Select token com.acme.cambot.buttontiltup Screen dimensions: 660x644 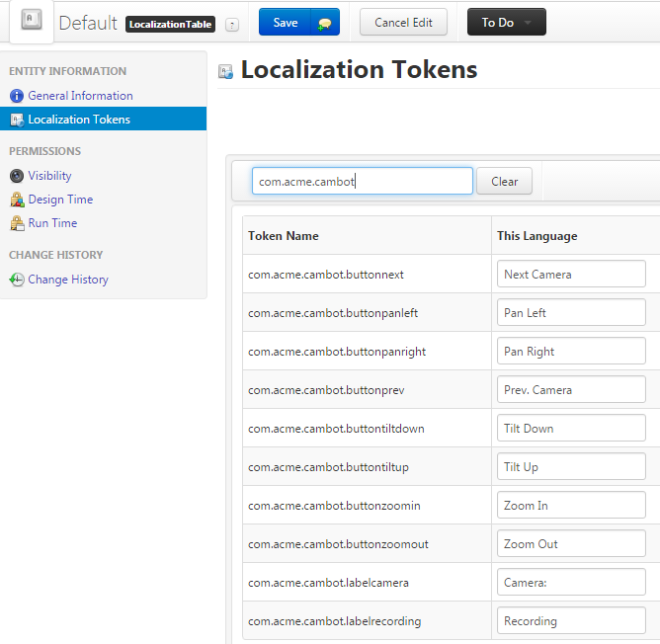[328, 467]
